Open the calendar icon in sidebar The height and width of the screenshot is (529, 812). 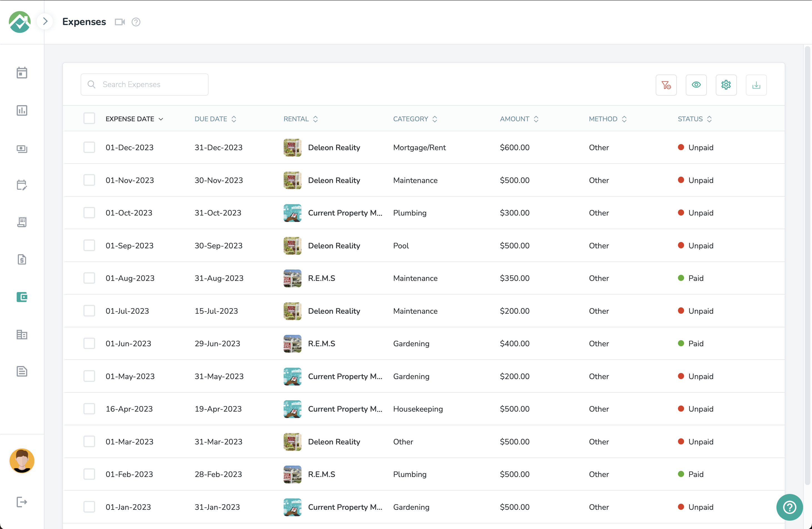22,73
